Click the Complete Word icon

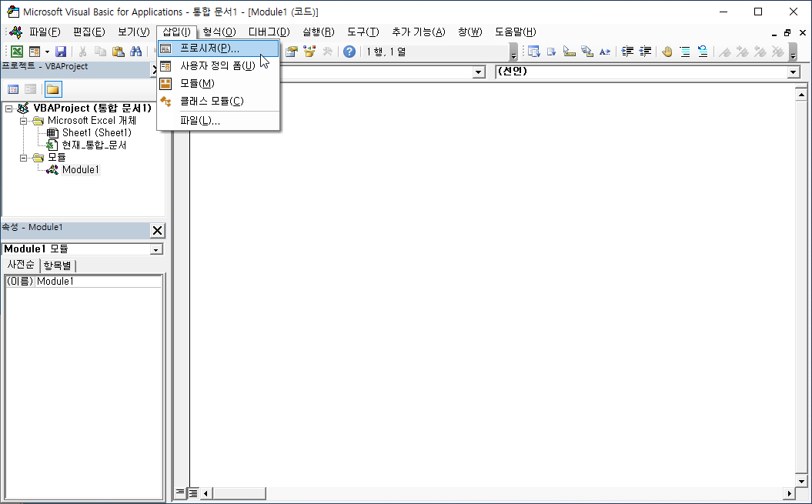(604, 52)
